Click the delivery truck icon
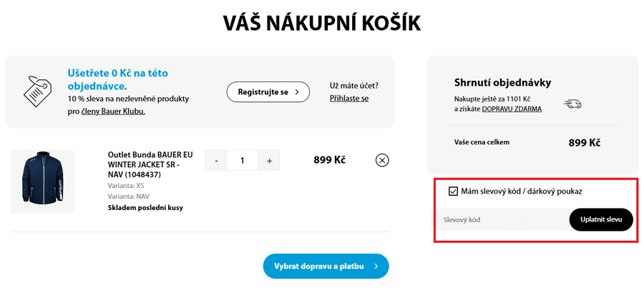Viewport: 644px width, 293px height. [572, 104]
